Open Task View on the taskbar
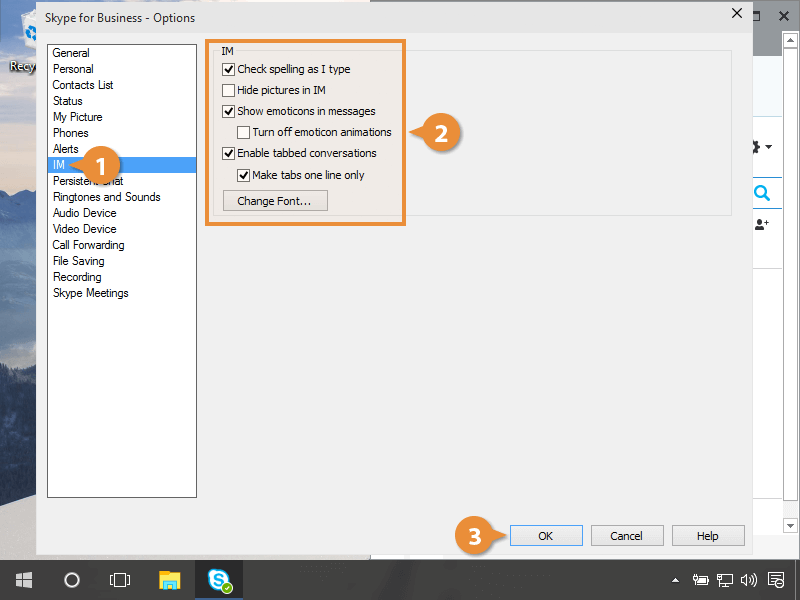Screen dimensions: 800x600 [120, 580]
